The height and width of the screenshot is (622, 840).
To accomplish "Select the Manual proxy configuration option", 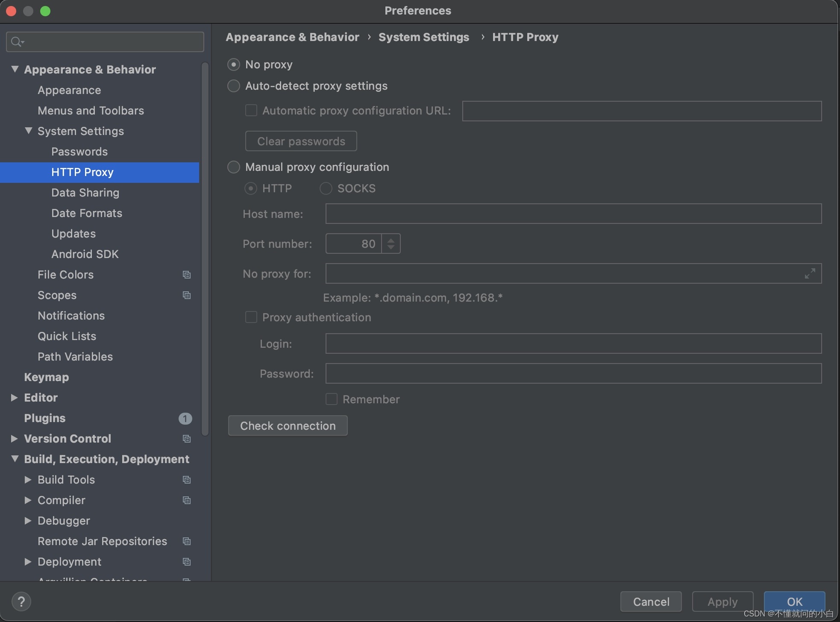I will pyautogui.click(x=234, y=167).
